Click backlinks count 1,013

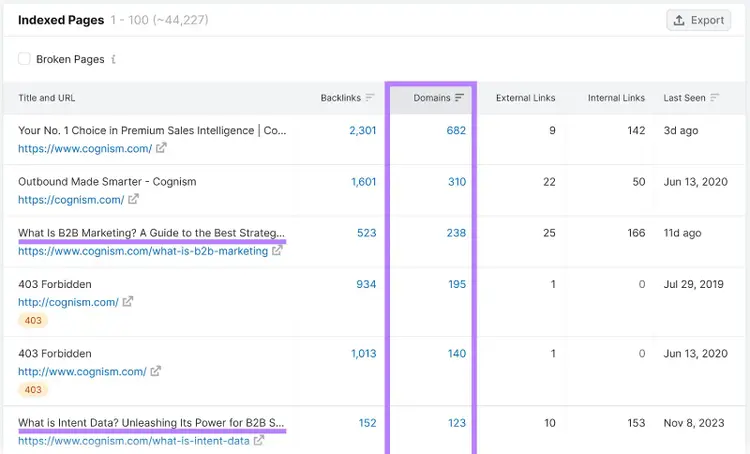click(364, 354)
